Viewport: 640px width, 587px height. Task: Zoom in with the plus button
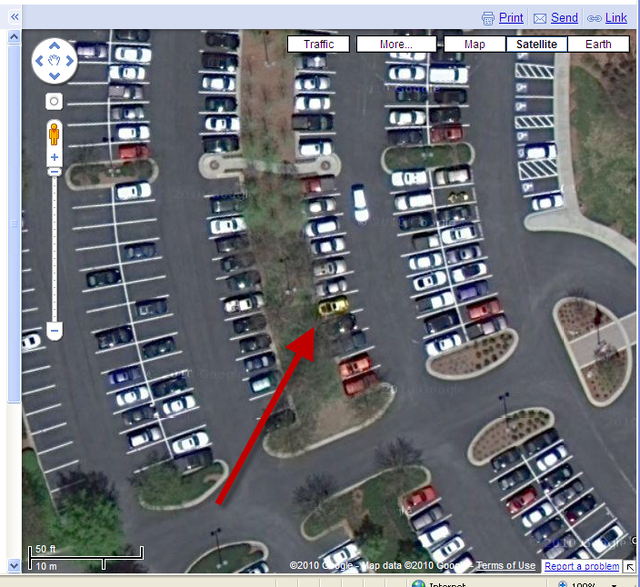click(x=54, y=157)
